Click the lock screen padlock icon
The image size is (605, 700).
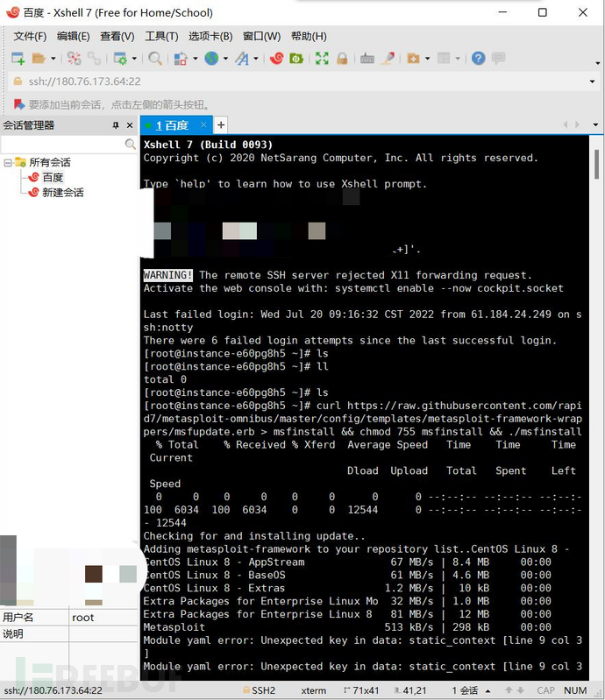click(342, 59)
